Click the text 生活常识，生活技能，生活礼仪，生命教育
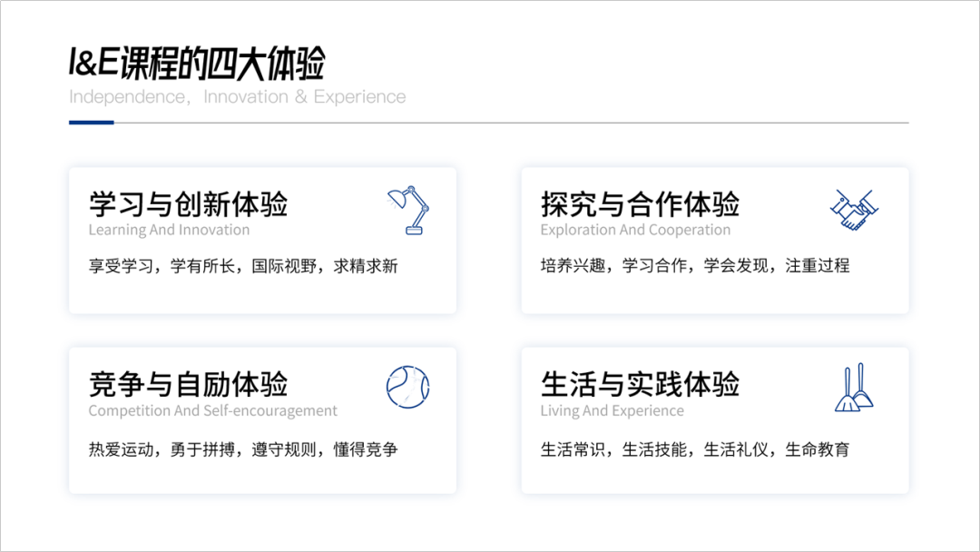 (695, 449)
